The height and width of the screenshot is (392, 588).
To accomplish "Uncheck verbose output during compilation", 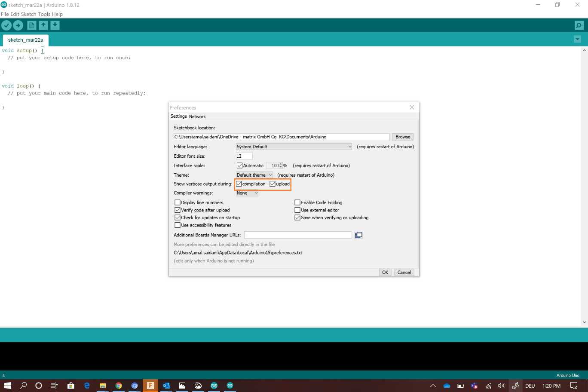I will pyautogui.click(x=239, y=184).
